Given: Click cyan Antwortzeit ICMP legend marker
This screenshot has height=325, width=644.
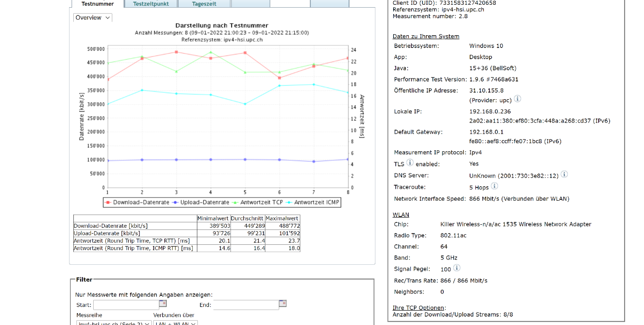Looking at the screenshot, I should (x=290, y=202).
